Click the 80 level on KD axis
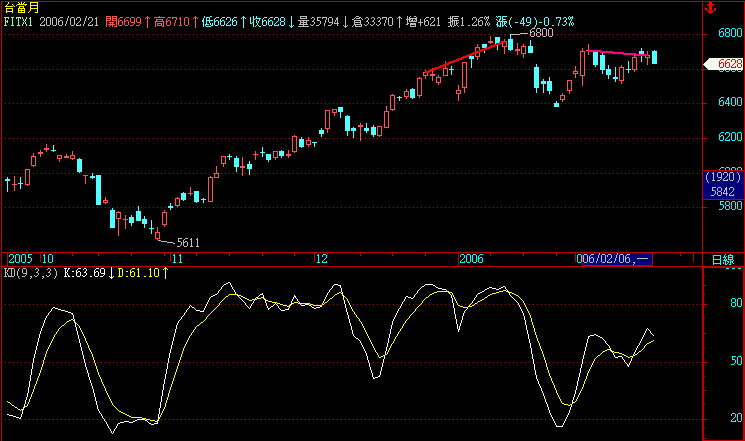 737,304
